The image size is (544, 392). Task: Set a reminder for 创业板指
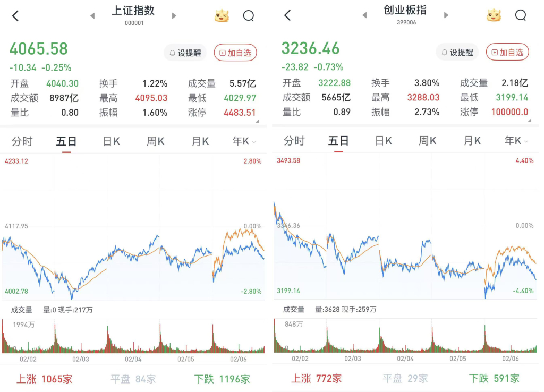click(x=457, y=53)
